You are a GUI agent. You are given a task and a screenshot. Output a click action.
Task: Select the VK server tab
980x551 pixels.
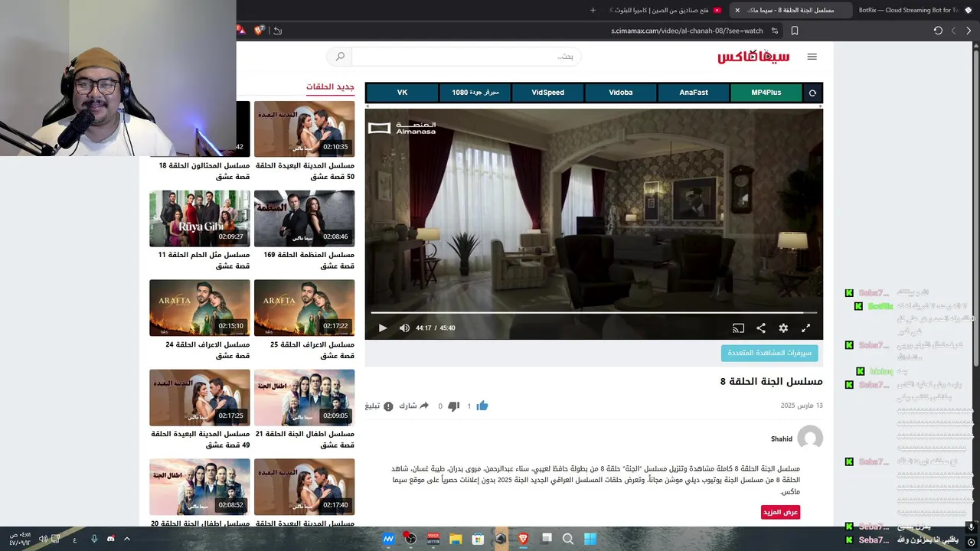point(402,93)
